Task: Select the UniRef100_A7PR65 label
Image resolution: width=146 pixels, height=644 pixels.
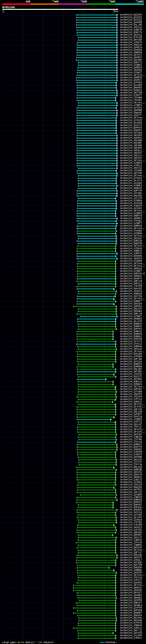Action: coord(131,357)
